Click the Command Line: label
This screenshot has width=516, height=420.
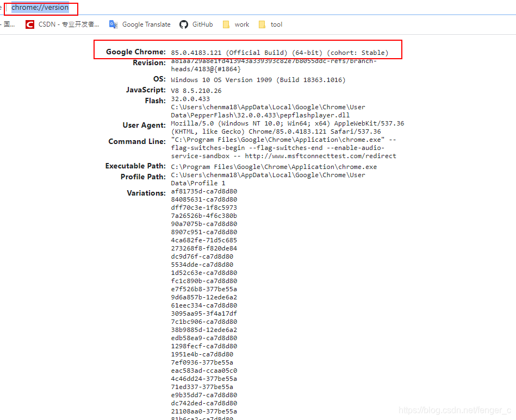click(x=137, y=141)
